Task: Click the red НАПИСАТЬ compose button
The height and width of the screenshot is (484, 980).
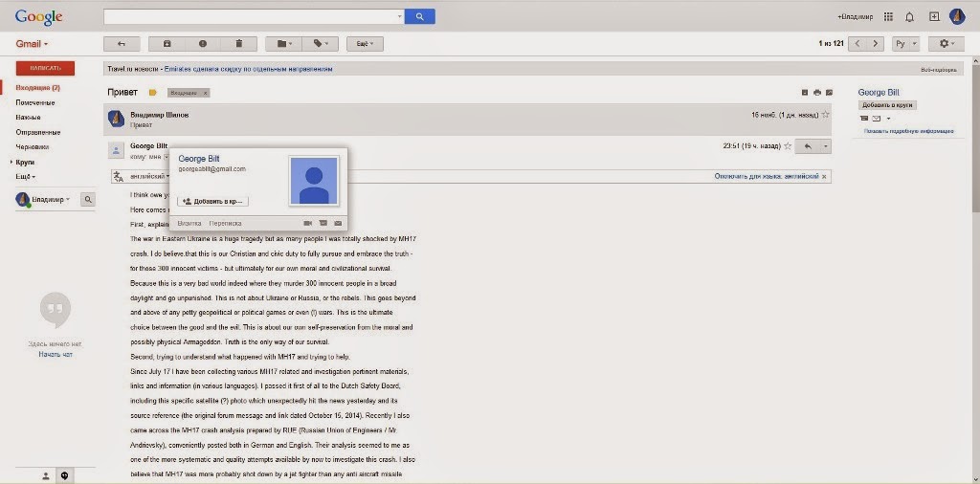Action: pos(45,68)
